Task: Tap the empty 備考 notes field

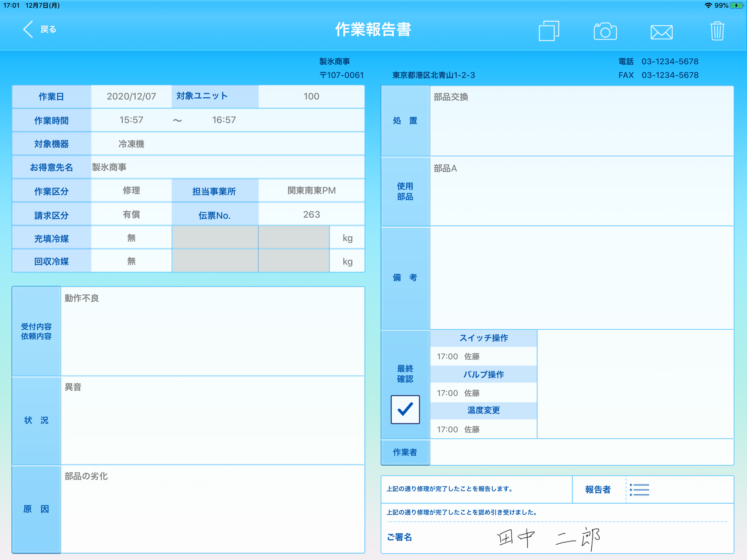Action: point(582,278)
